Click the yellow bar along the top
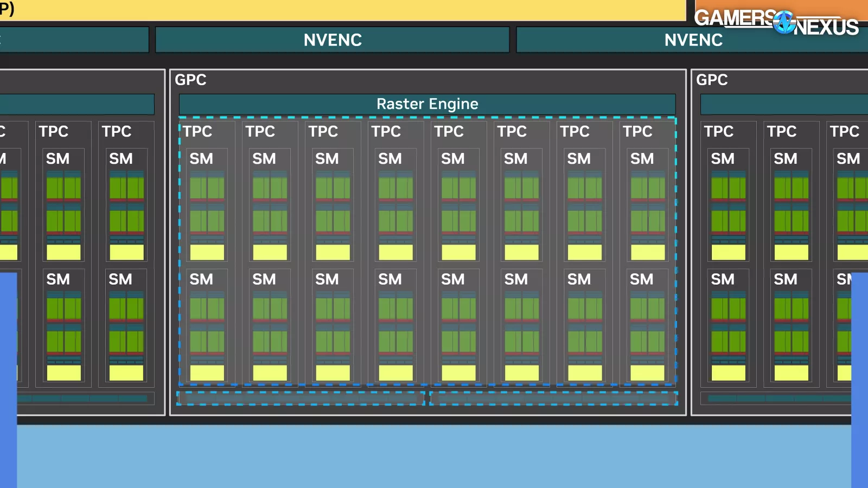 pyautogui.click(x=347, y=10)
